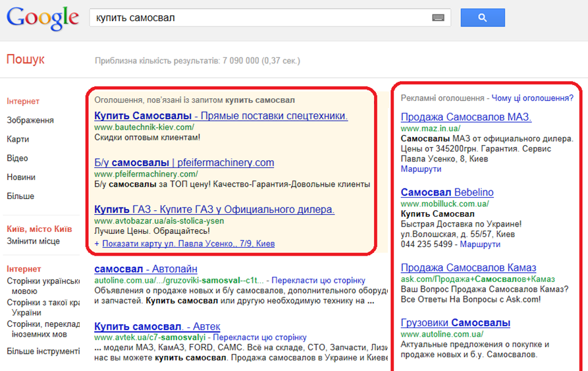Open ad 'Самосвал Bebelino'

pyautogui.click(x=447, y=192)
